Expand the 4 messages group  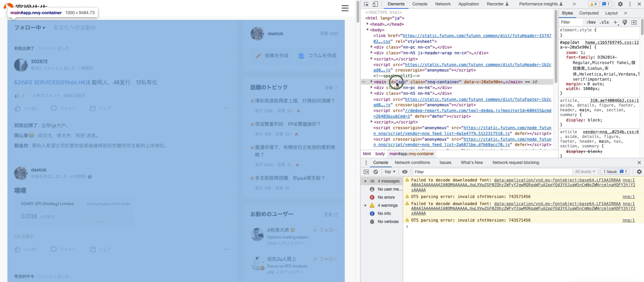click(365, 181)
